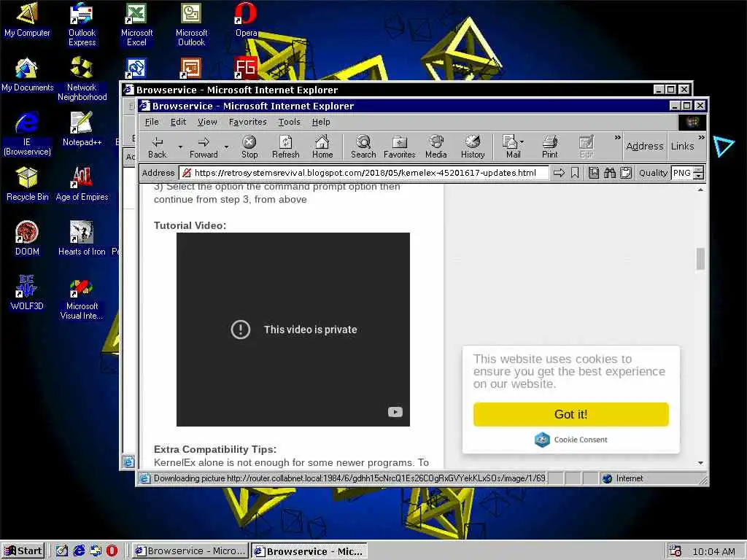Viewport: 747px width, 560px height.
Task: Click the Mail toolbar button
Action: (510, 147)
